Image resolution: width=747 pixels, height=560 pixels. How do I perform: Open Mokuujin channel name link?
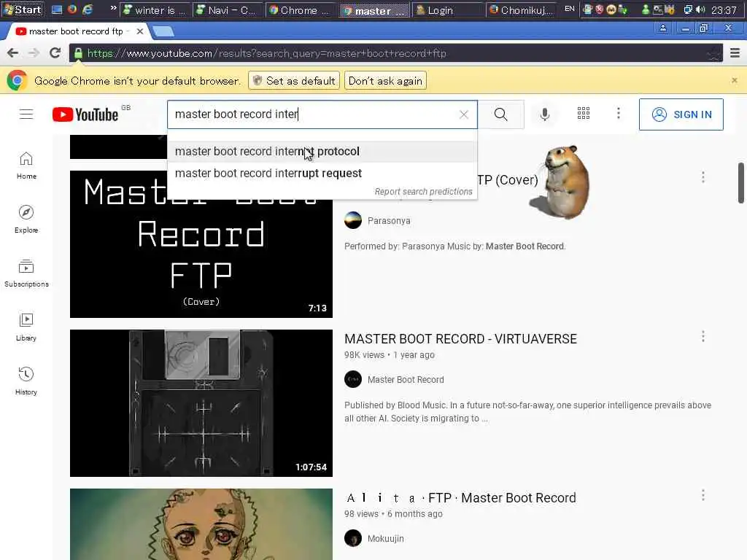(385, 539)
